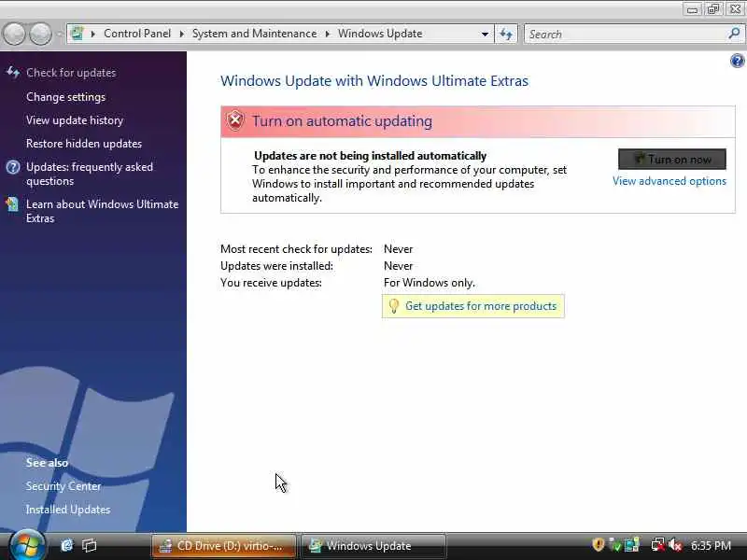Viewport: 747px width, 560px height.
Task: Click 'Updates were installed:' label
Action: (276, 266)
